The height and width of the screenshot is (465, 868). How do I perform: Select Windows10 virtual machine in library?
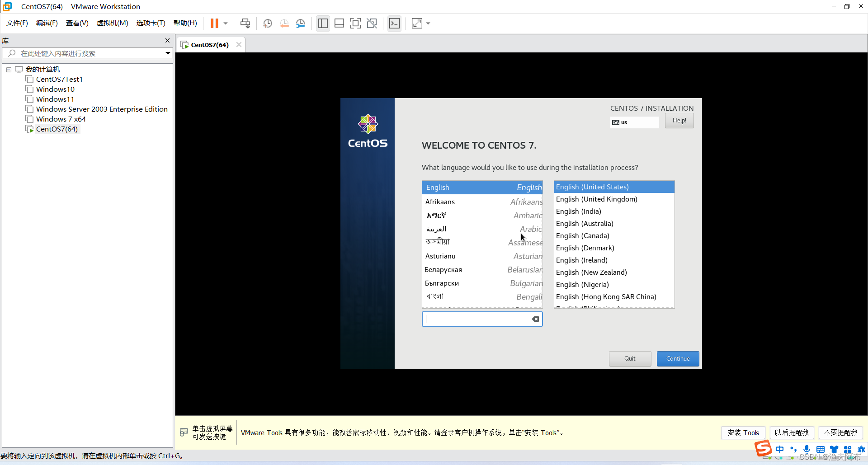pyautogui.click(x=55, y=89)
